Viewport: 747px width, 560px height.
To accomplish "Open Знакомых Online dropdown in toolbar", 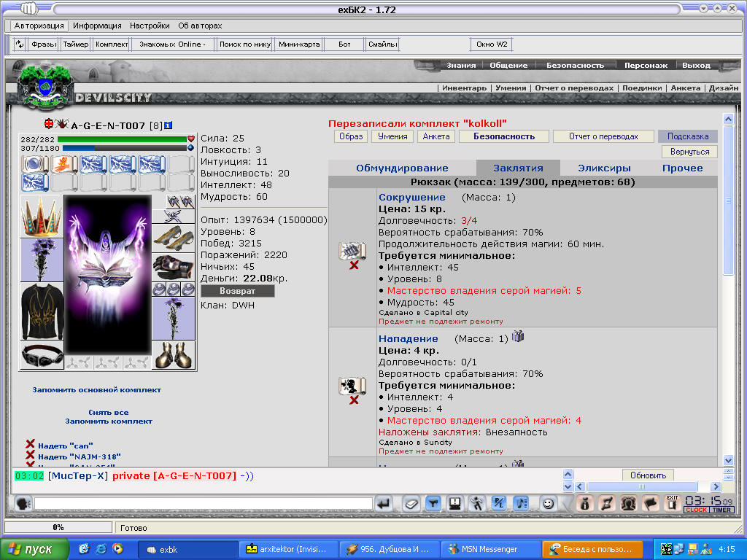I will pos(172,44).
